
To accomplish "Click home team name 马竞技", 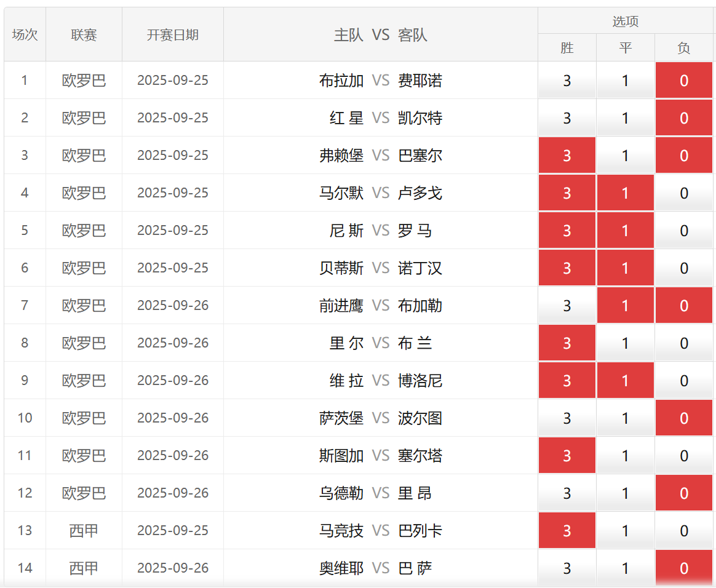I will pyautogui.click(x=341, y=531).
